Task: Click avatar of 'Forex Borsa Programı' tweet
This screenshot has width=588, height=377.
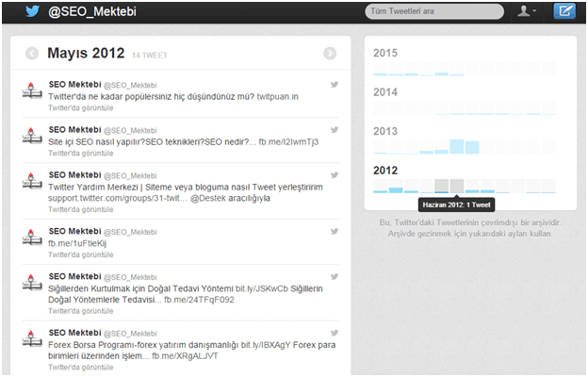Action: [32, 338]
